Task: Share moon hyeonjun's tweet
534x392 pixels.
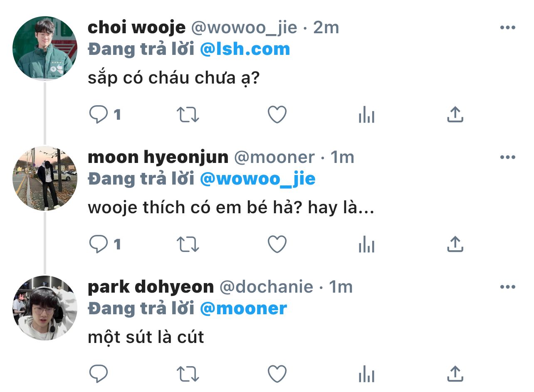Action: pos(455,244)
